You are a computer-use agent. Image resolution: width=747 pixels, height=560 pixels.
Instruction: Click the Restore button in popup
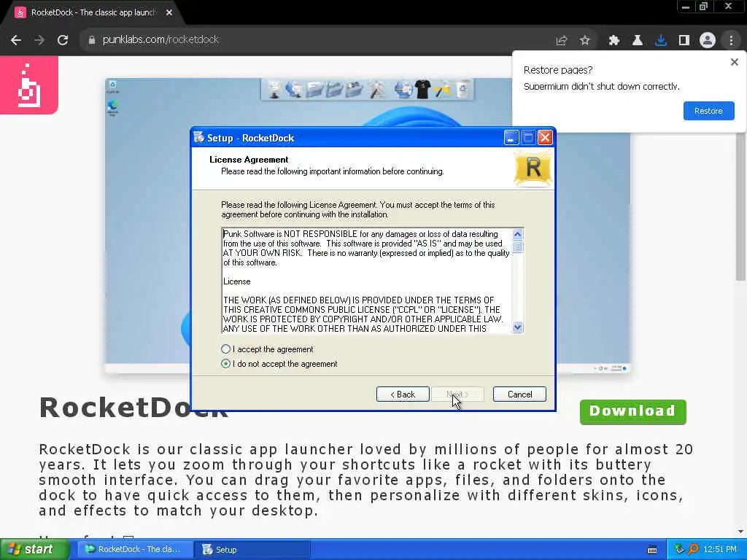(708, 111)
